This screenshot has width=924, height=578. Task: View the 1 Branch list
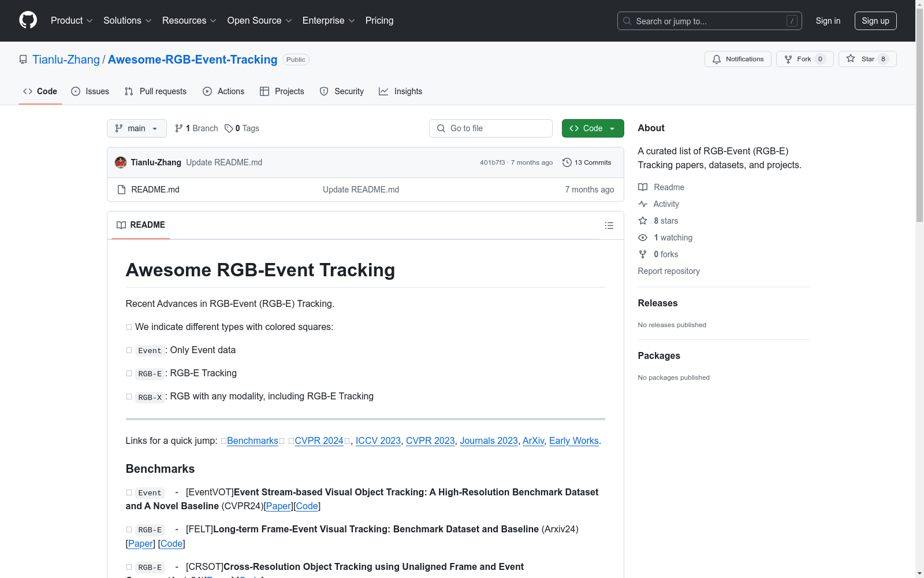pos(196,128)
